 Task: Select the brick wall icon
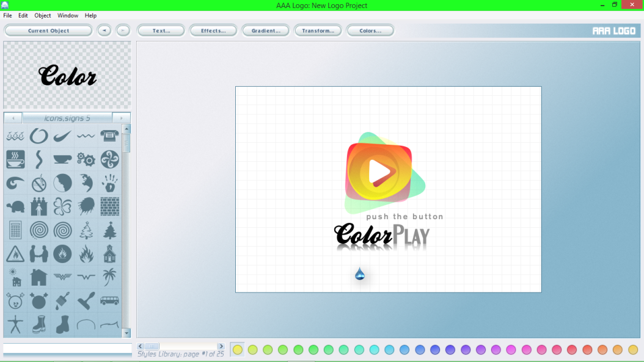(109, 206)
